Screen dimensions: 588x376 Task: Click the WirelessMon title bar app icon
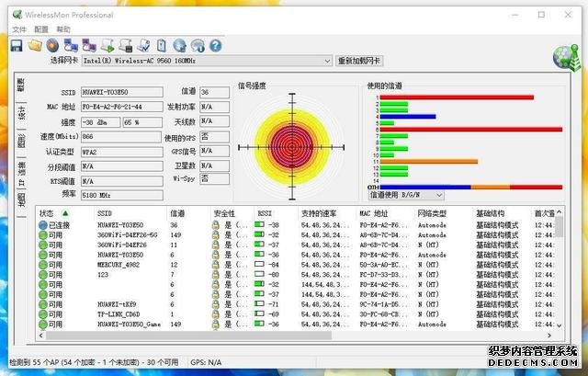pos(17,15)
